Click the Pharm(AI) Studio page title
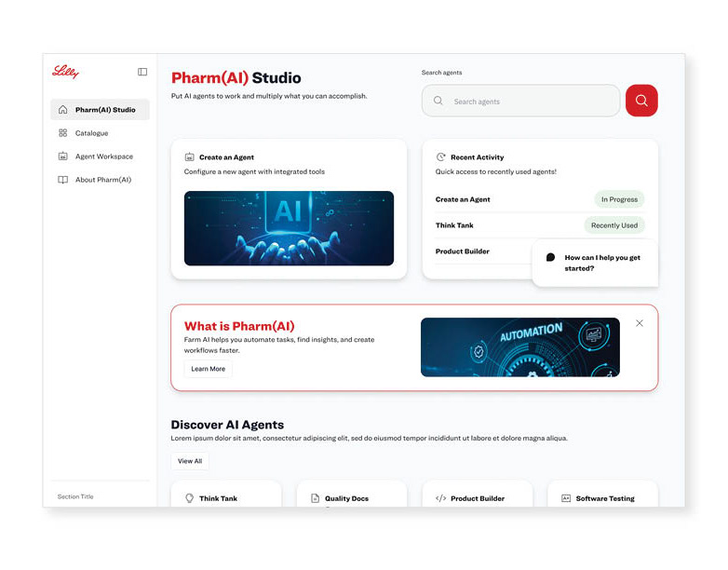The height and width of the screenshot is (570, 728). 236,77
